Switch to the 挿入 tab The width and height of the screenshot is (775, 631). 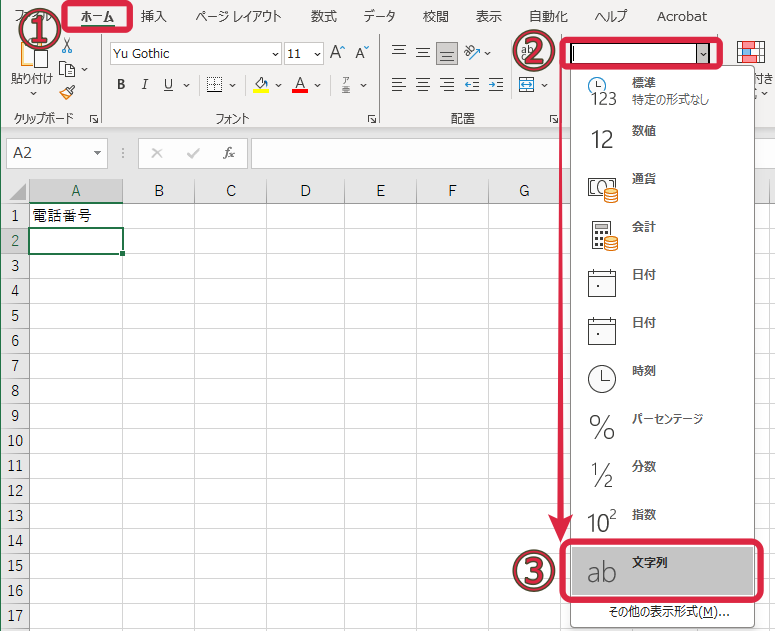click(x=153, y=16)
